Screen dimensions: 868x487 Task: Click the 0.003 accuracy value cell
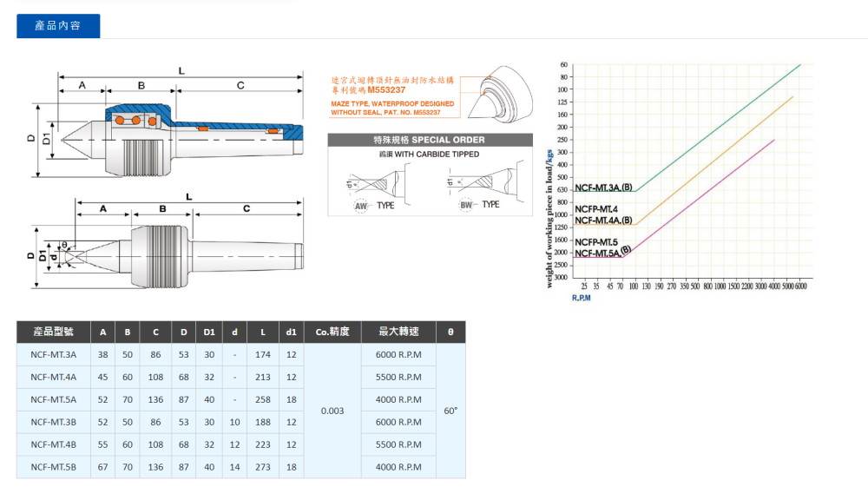click(332, 411)
